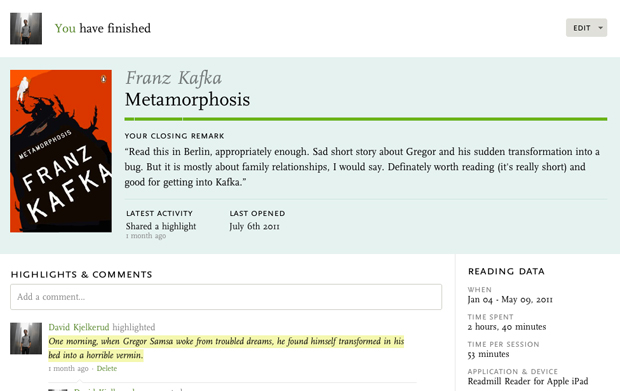Click the "Shared a highlight" latest activity

point(161,227)
